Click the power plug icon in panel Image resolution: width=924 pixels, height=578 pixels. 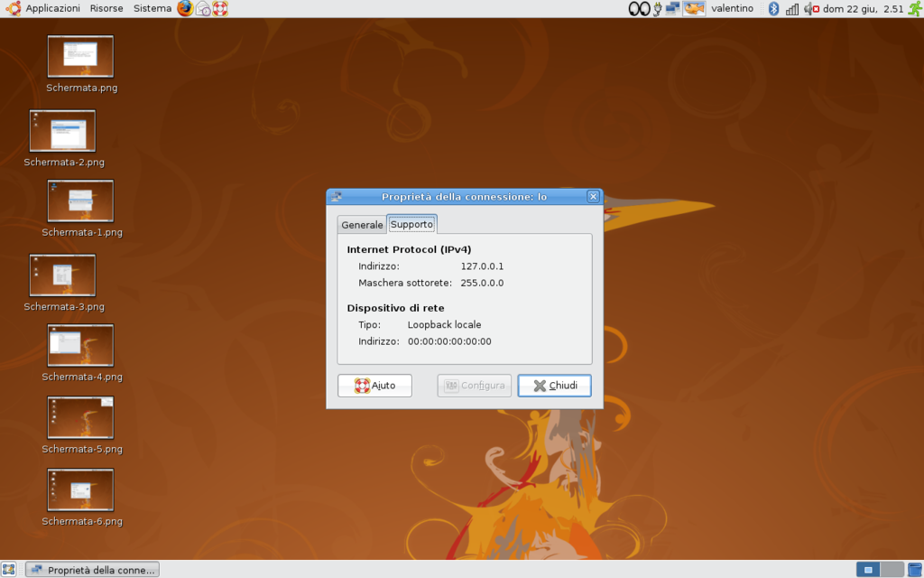pos(657,9)
